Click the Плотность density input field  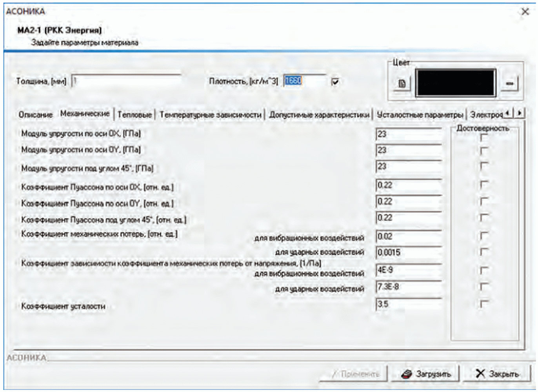(x=305, y=81)
